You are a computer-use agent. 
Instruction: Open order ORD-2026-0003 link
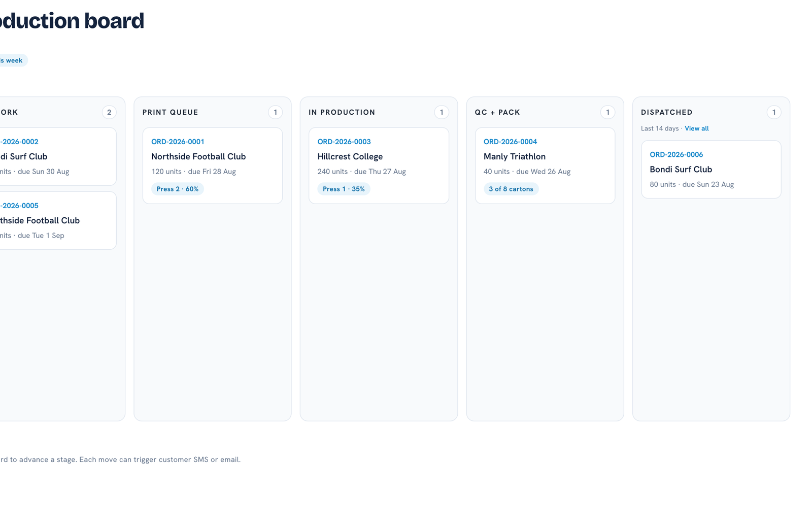pyautogui.click(x=344, y=142)
